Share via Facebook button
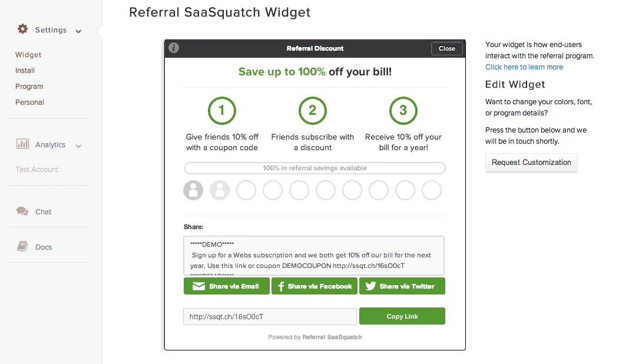Image resolution: width=619 pixels, height=364 pixels. [x=315, y=286]
